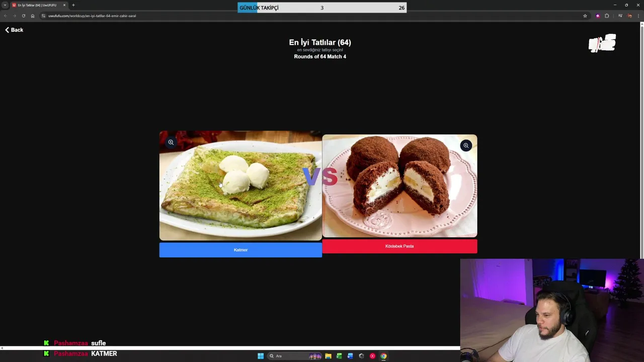Click the Rounds of 64 Match 4 text
The height and width of the screenshot is (362, 644).
[320, 57]
